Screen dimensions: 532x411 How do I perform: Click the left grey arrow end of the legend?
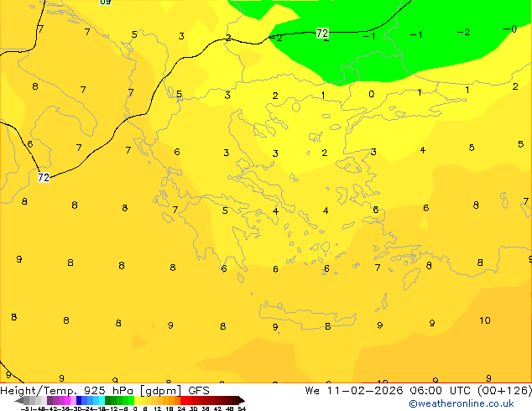(19, 401)
